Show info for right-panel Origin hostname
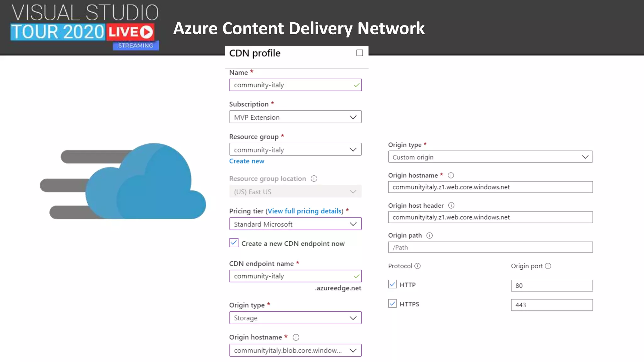Screen dimensions: 644x362 click(451, 175)
